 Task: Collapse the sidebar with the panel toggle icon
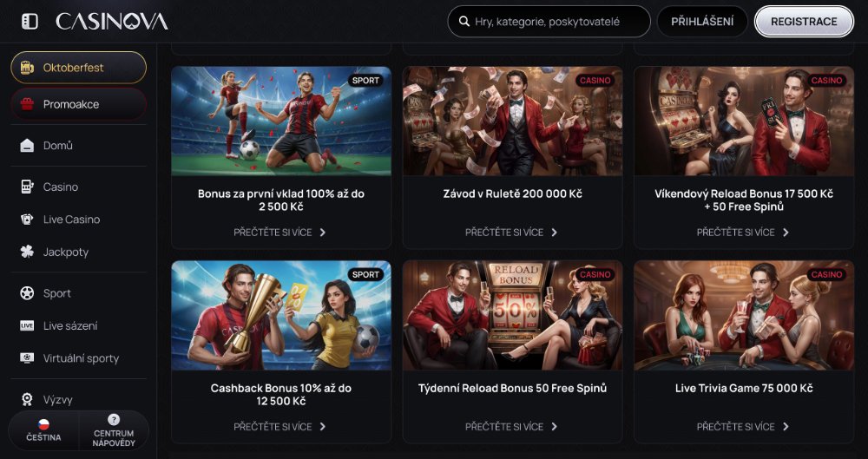[x=30, y=22]
